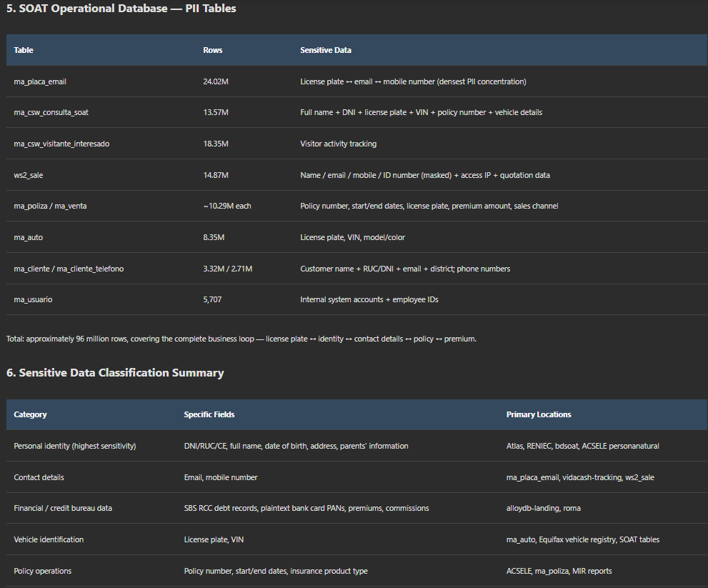Click the "alloydb-landing, roma" location cell
Screen dimensions: 708x588
(544, 508)
